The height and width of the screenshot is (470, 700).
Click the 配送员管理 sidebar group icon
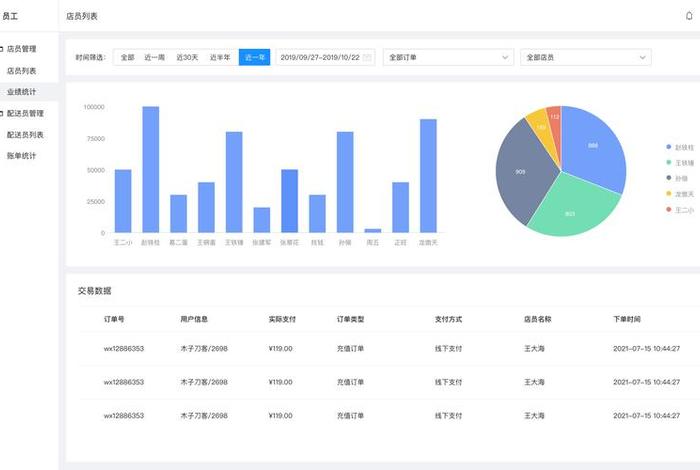(x=2, y=113)
